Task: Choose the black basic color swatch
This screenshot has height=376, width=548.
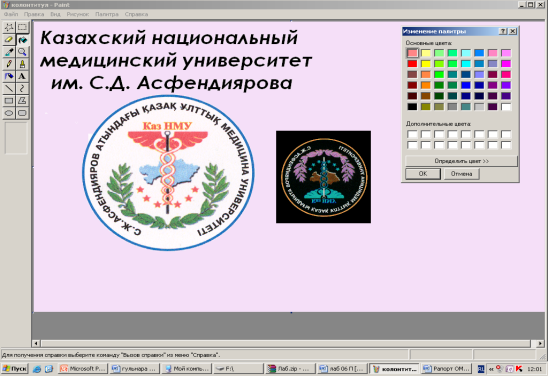Action: tap(412, 107)
